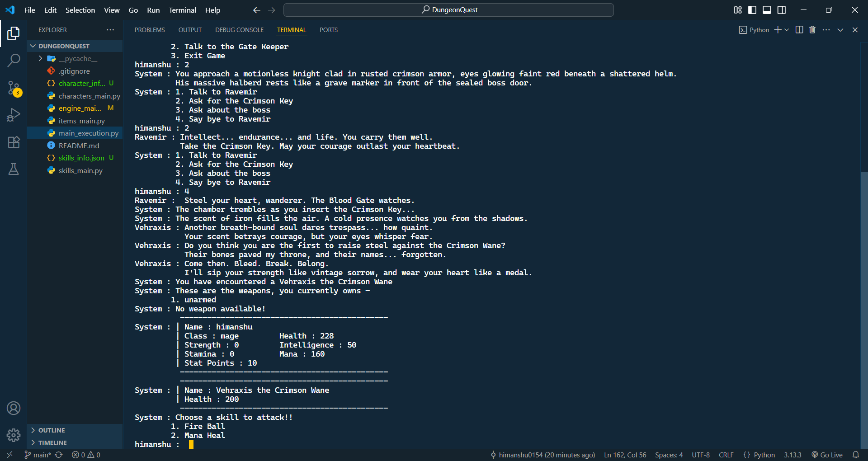Toggle the bottom panel visibility
This screenshot has width=868, height=461.
767,10
